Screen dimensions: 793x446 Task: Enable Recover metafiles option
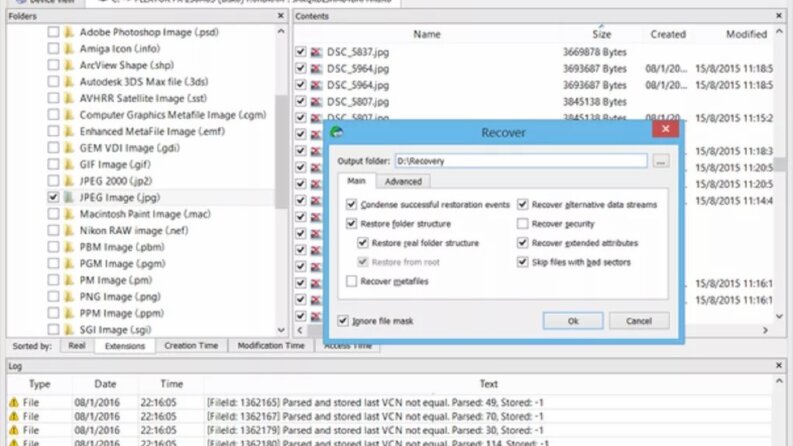coord(351,281)
